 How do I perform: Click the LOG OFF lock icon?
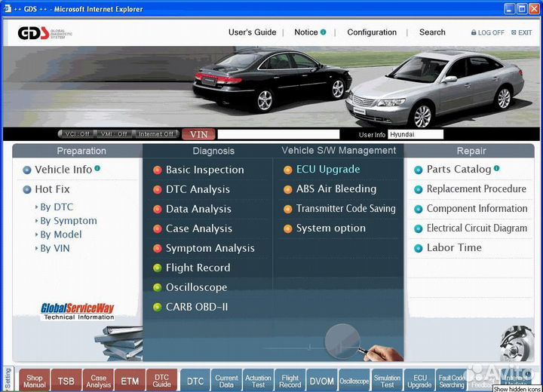point(474,33)
